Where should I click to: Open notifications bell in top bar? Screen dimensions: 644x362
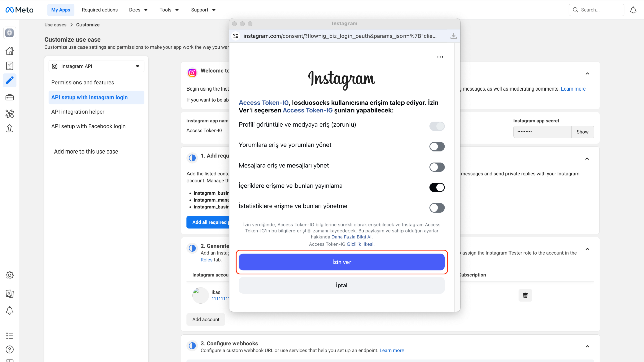tap(633, 10)
